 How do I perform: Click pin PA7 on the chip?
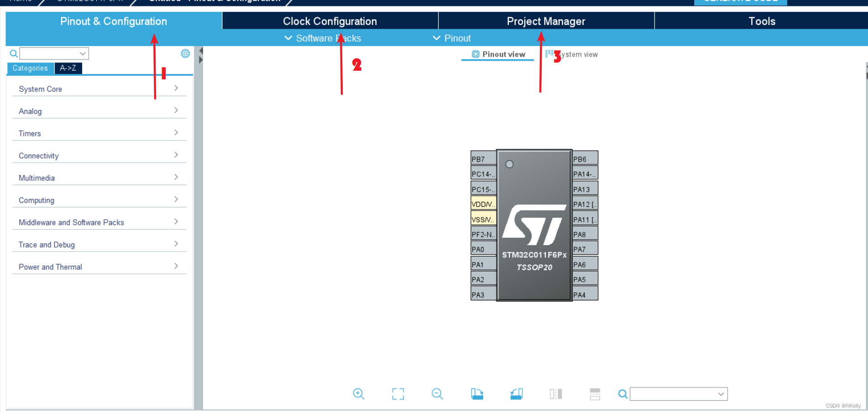(x=585, y=249)
